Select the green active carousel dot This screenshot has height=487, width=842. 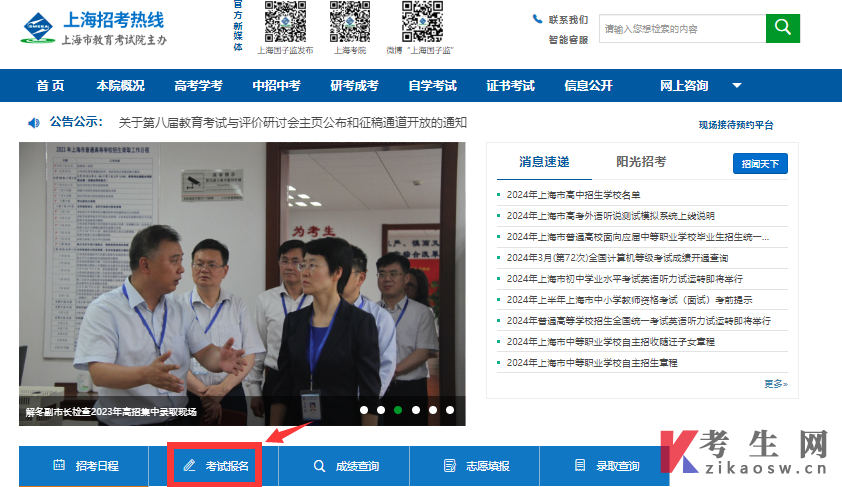[x=398, y=410]
